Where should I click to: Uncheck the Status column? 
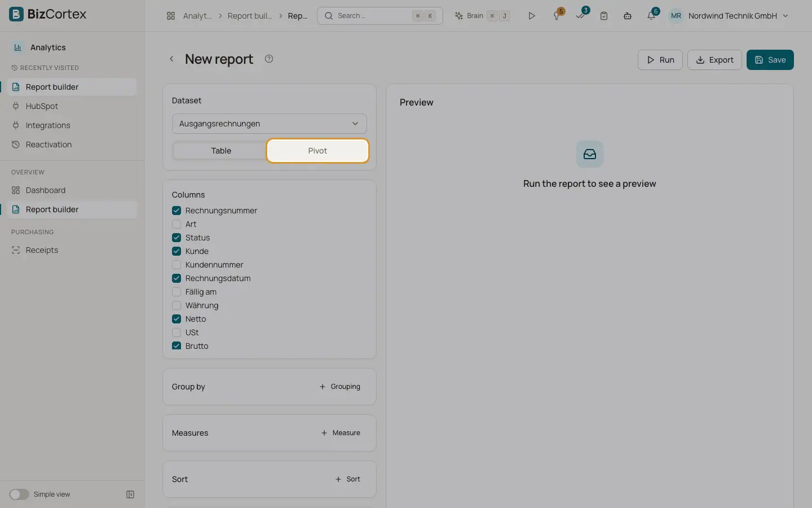[176, 238]
